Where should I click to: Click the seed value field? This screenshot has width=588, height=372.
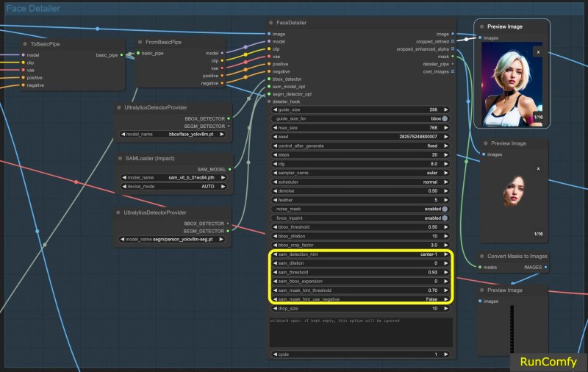360,137
